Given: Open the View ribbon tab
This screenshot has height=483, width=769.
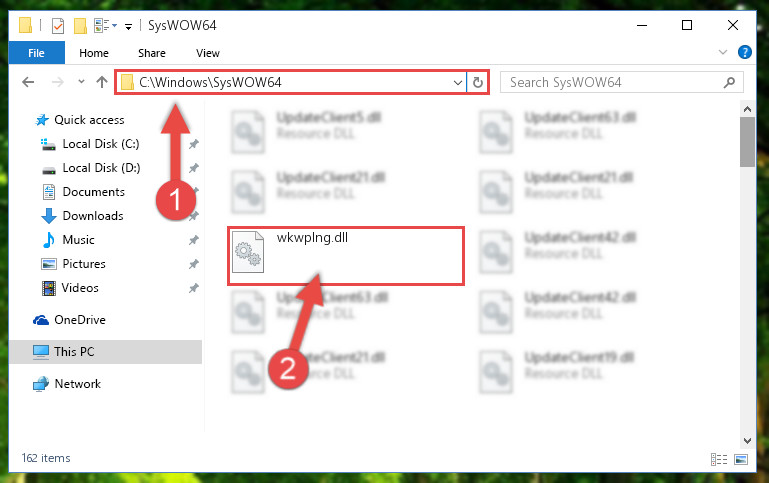Looking at the screenshot, I should (x=207, y=53).
